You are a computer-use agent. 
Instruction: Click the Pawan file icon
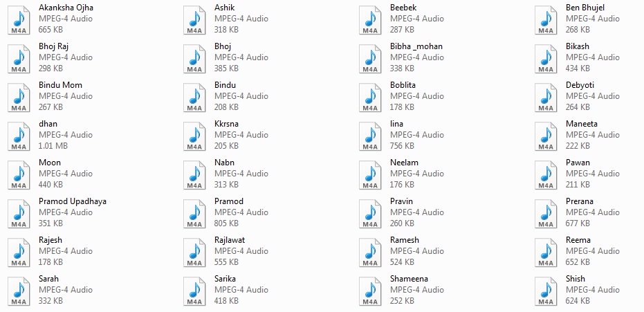[x=546, y=175]
